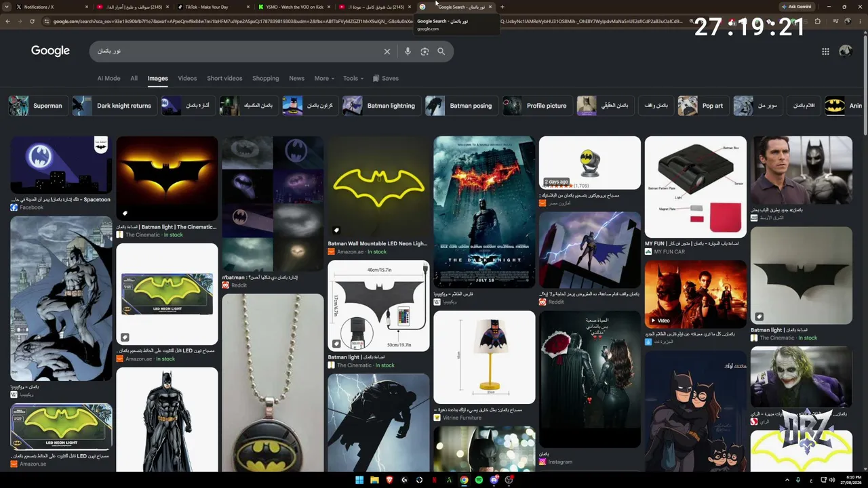Close the Google Search browser tab
Viewport: 868px width, 488px height.
click(x=490, y=7)
